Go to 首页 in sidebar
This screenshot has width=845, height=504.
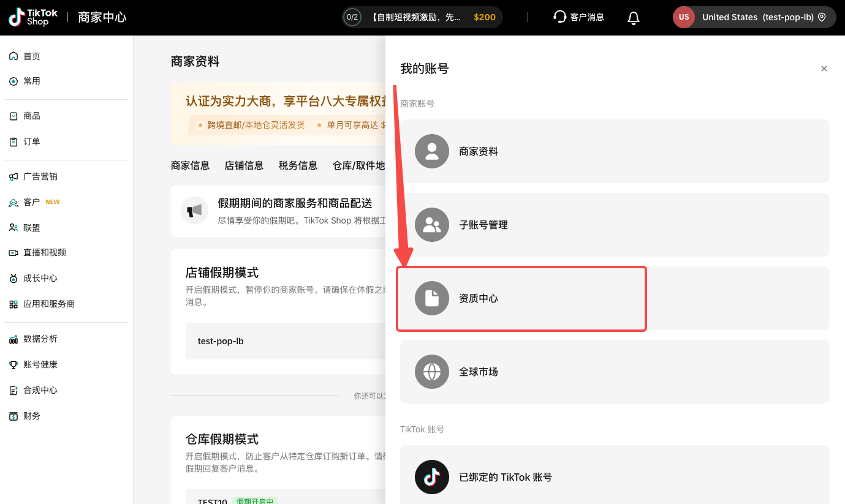(x=32, y=56)
